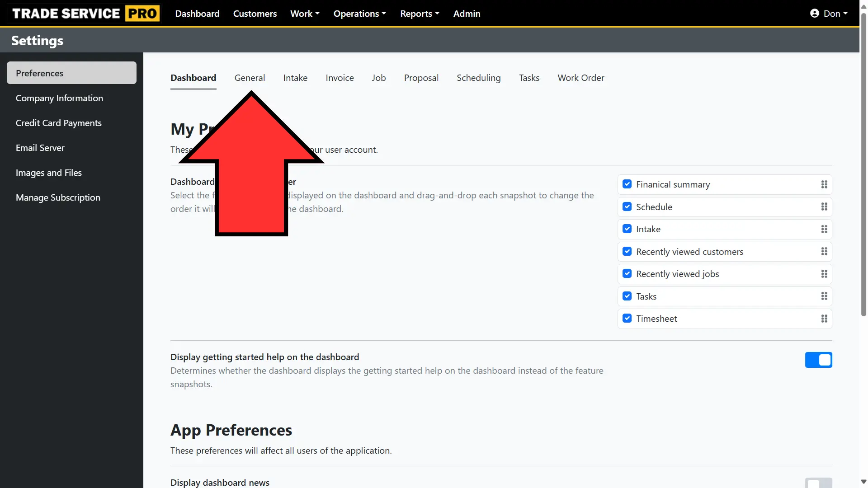Go to Company Information settings
Screen dimensions: 868x488
pyautogui.click(x=59, y=98)
